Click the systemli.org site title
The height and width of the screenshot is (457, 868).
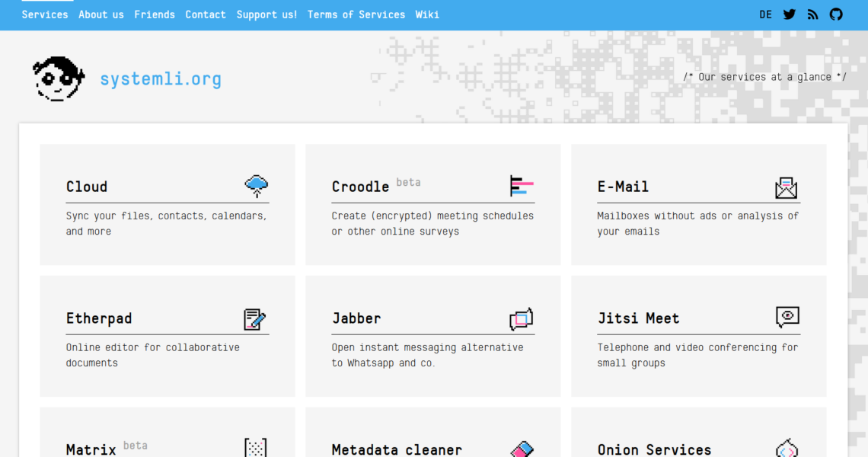point(161,78)
